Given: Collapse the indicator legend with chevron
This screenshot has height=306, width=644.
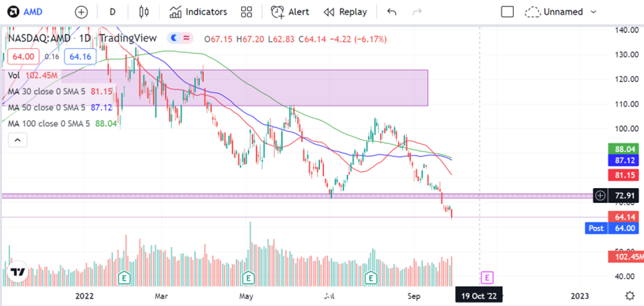Looking at the screenshot, I should pyautogui.click(x=18, y=140).
